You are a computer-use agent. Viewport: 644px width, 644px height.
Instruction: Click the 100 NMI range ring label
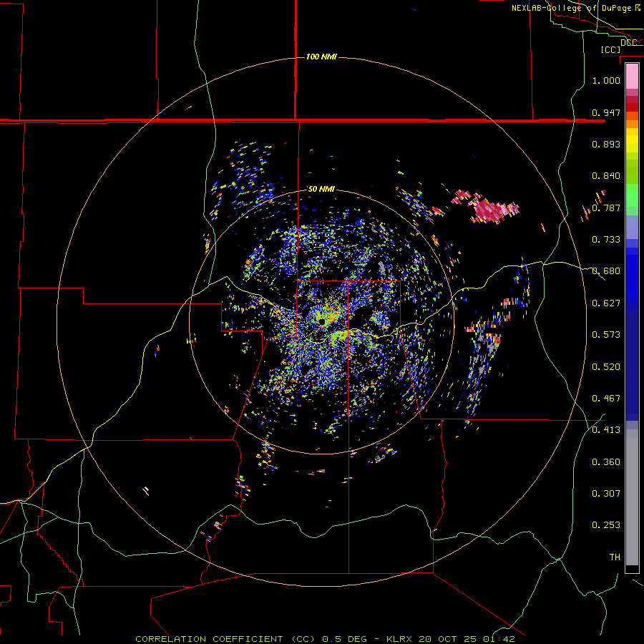click(321, 57)
